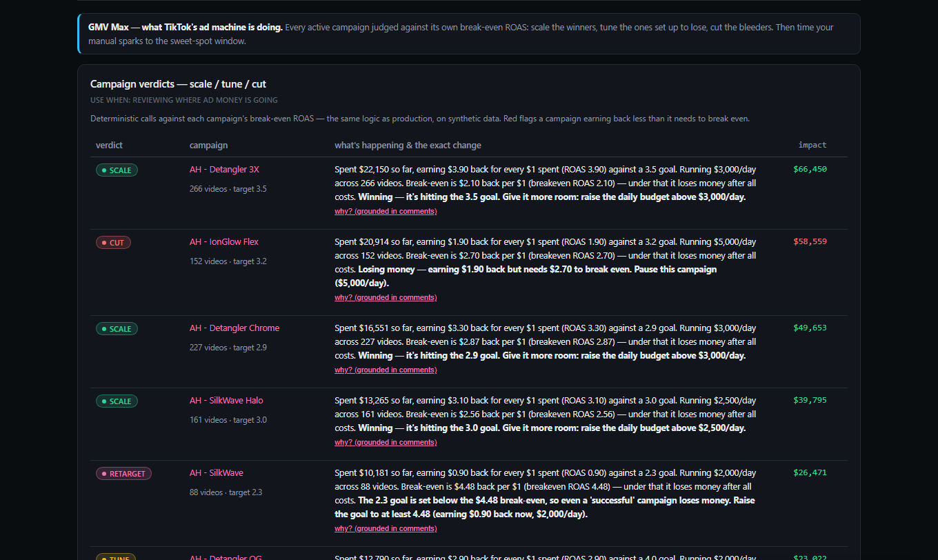
Task: Click the SCALE badge for SilkWave Halo
Action: (x=117, y=401)
